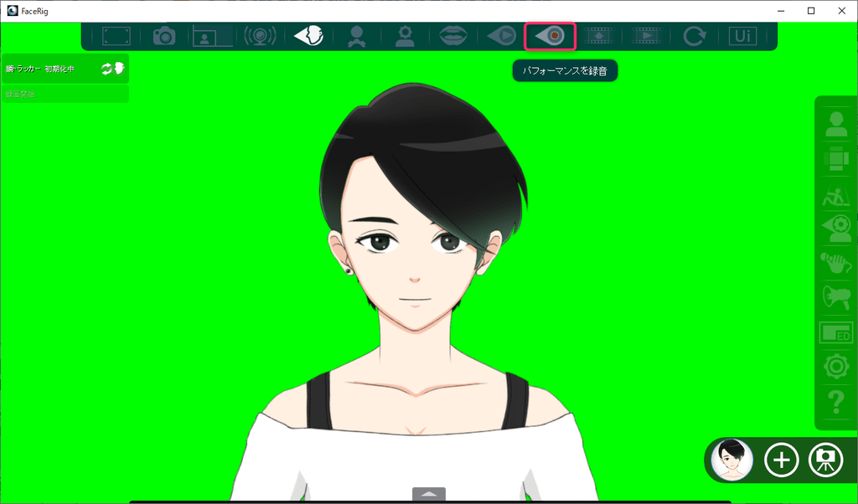Take a screenshot with the camera icon
This screenshot has height=504, width=858.
[163, 36]
